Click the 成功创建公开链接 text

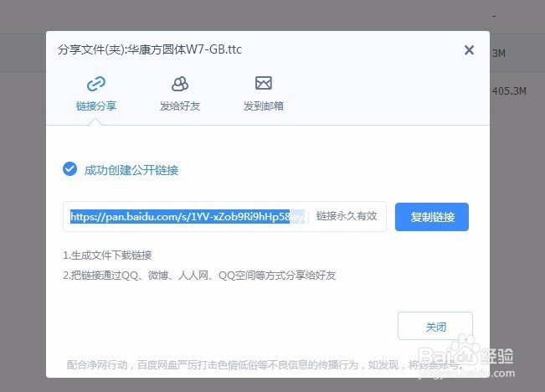click(131, 170)
